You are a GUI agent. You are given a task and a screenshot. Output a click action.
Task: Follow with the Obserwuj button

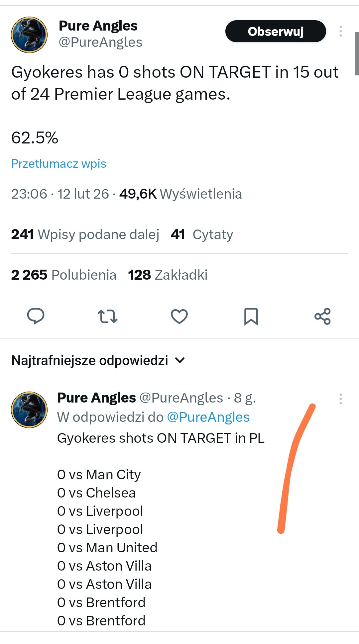click(276, 31)
